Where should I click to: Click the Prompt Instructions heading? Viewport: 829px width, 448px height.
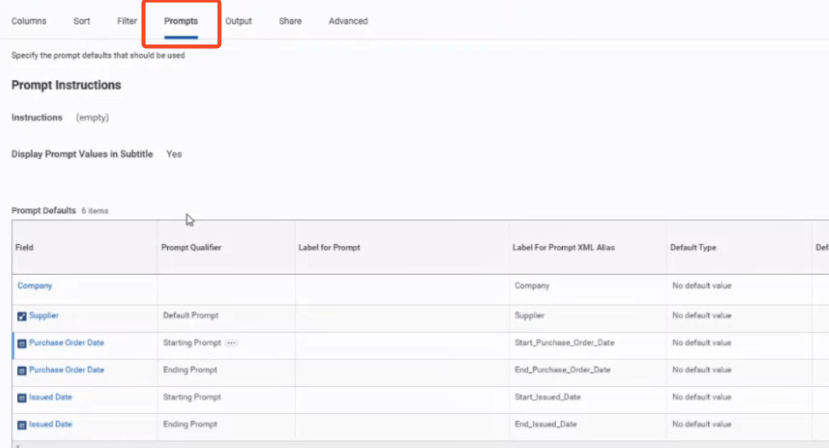pos(66,85)
